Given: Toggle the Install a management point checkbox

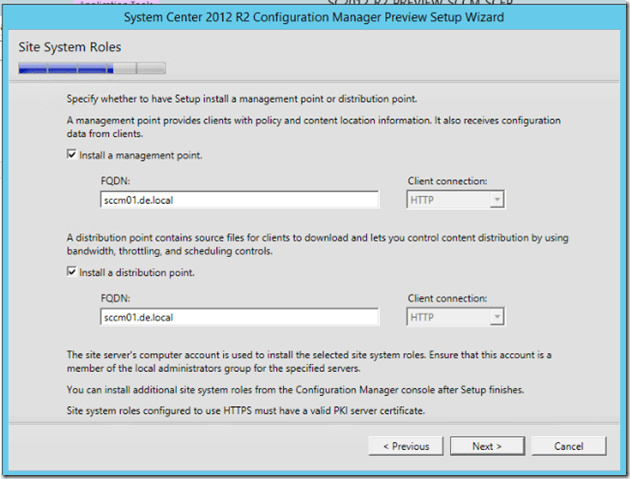Looking at the screenshot, I should point(72,155).
